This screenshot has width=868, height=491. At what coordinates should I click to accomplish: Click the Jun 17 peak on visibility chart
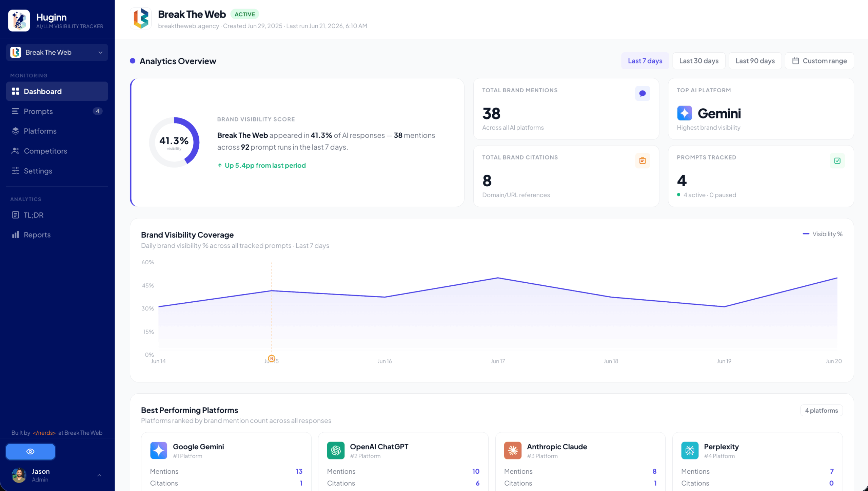point(498,278)
